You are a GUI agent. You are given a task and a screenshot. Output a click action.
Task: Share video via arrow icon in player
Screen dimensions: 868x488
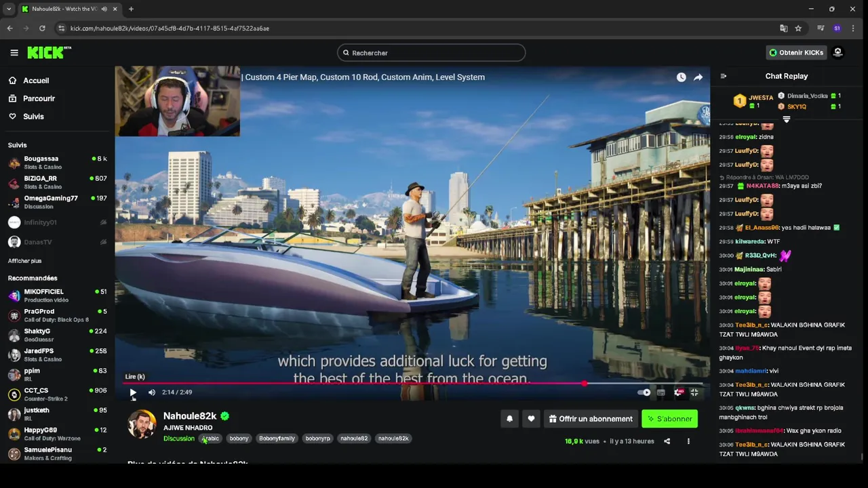(x=698, y=77)
